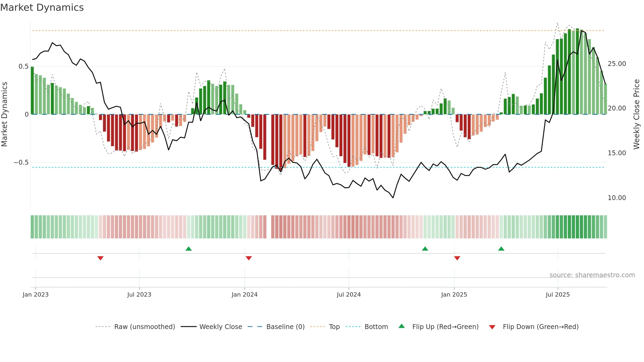
Task: Click the last light green bar at far right
Action: [605, 99]
